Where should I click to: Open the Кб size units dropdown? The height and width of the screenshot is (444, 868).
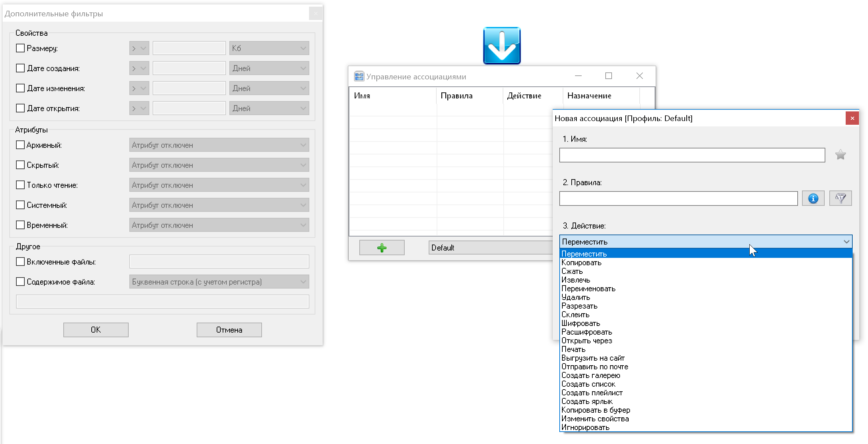coord(269,48)
